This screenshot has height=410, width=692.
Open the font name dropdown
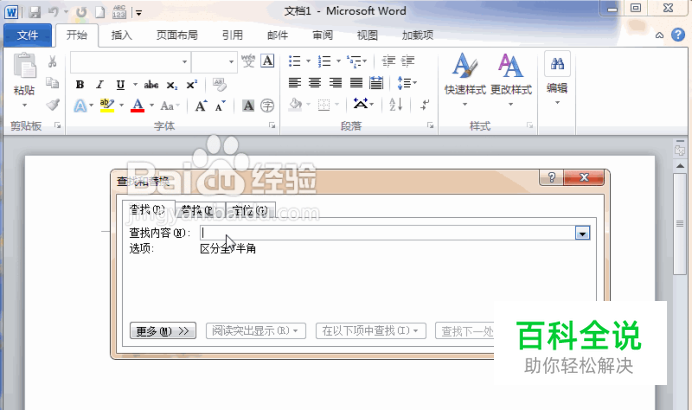point(184,62)
